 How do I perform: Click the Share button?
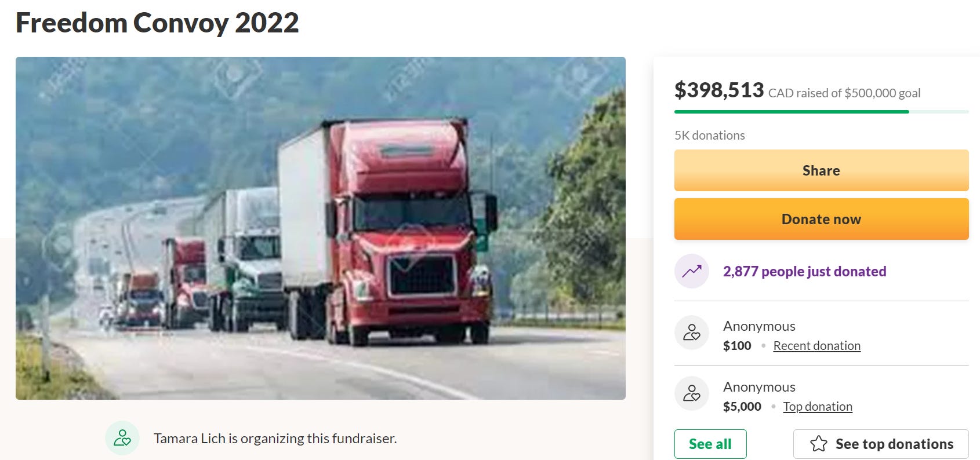point(821,170)
